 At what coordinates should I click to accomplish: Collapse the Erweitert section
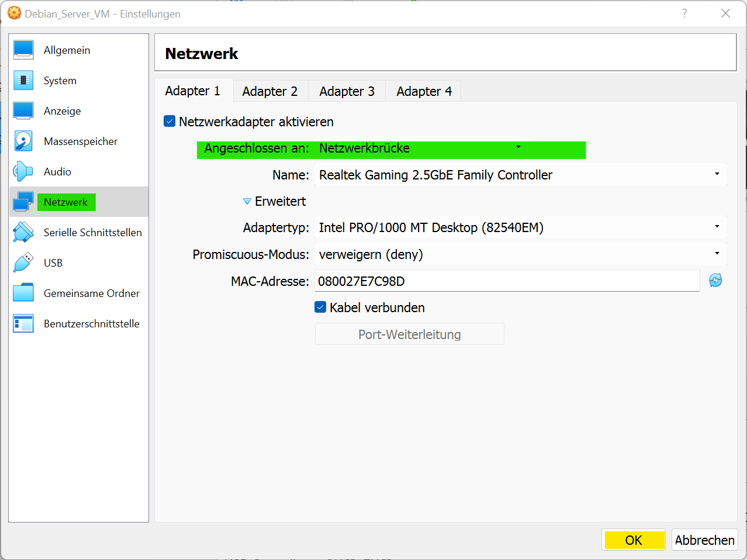(x=275, y=201)
